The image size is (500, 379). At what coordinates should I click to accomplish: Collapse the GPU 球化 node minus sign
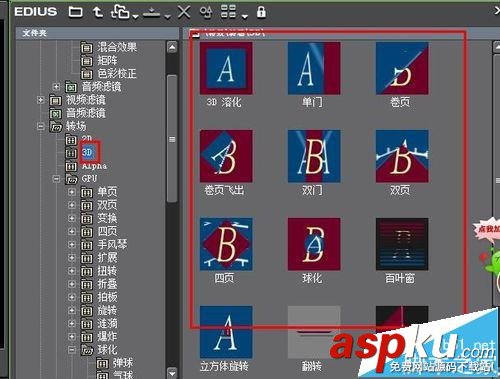click(x=72, y=350)
